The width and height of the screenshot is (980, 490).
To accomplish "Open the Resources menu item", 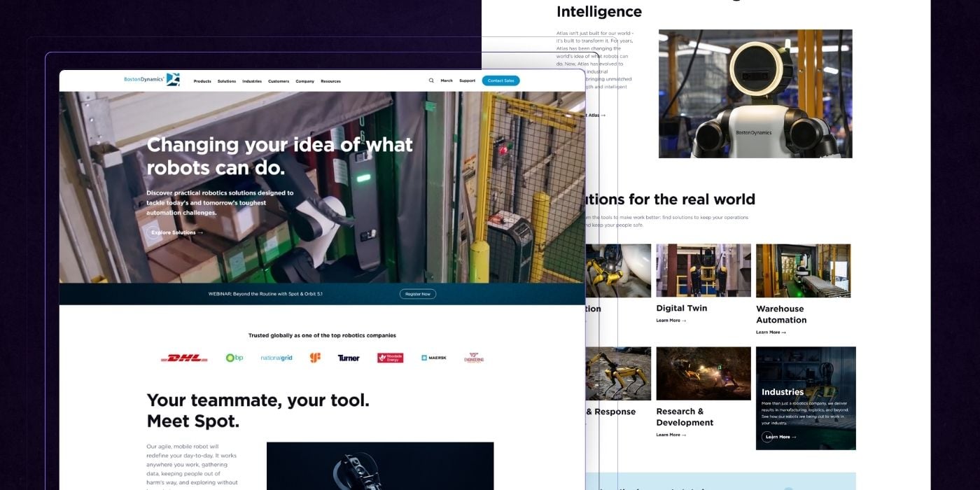I will pos(330,81).
